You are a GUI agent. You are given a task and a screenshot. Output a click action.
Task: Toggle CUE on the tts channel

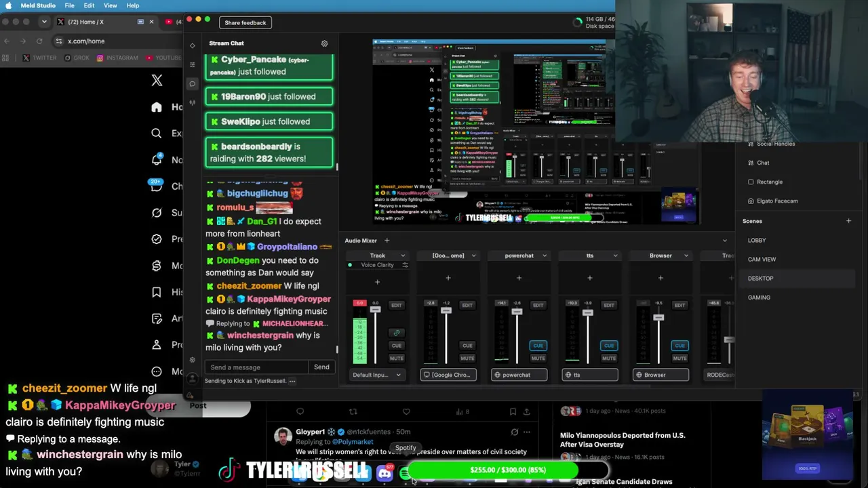[609, 346]
